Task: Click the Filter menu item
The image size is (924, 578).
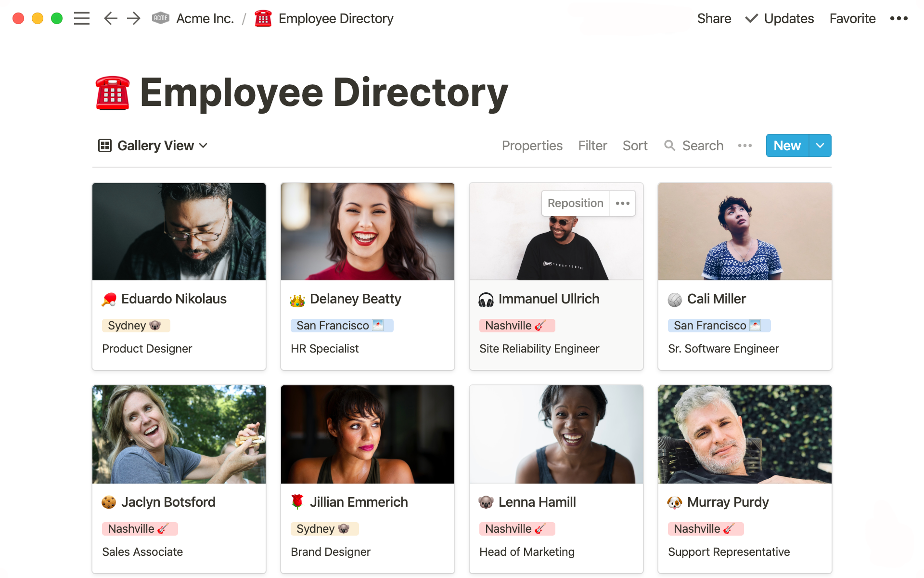Action: [x=592, y=145]
